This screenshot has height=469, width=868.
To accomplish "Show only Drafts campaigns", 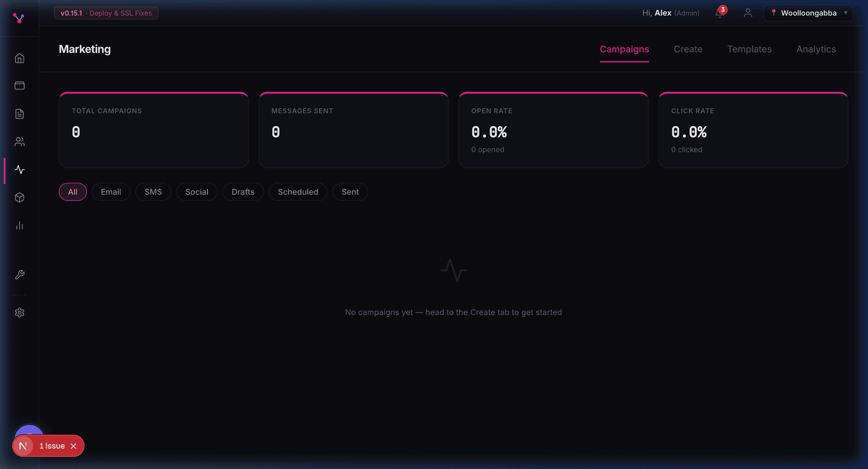I will click(243, 192).
